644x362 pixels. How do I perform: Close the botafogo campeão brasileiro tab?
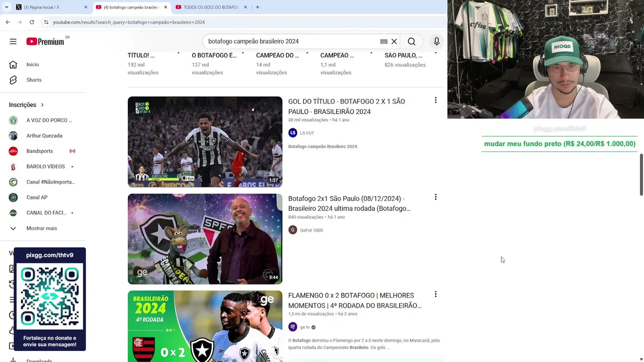(166, 7)
